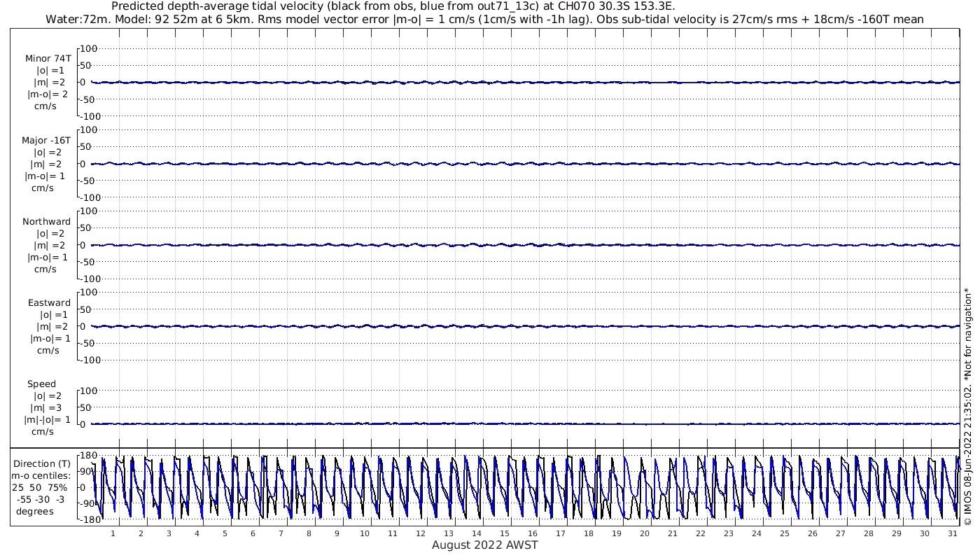Screen dimensions: 980x560
Task: Click day '27' on the date axis
Action: 841,533
